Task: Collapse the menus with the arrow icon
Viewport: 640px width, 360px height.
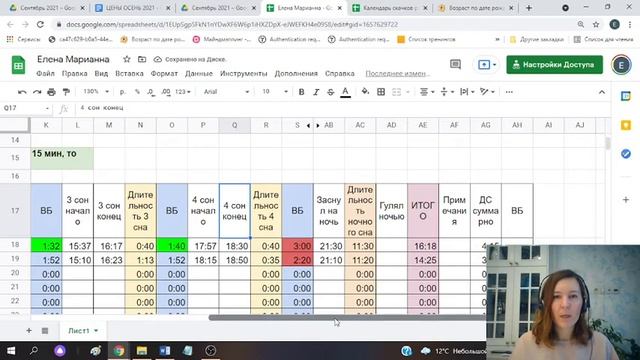Action: point(602,92)
